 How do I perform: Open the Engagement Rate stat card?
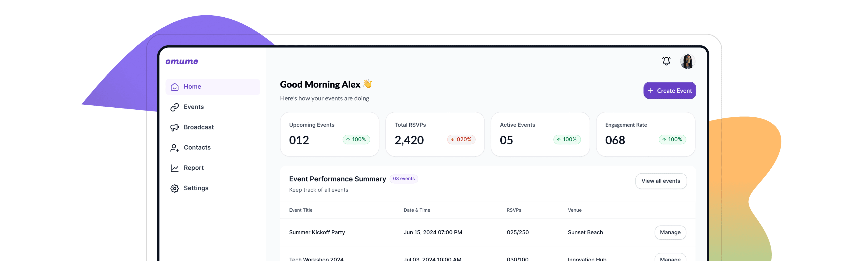click(645, 134)
